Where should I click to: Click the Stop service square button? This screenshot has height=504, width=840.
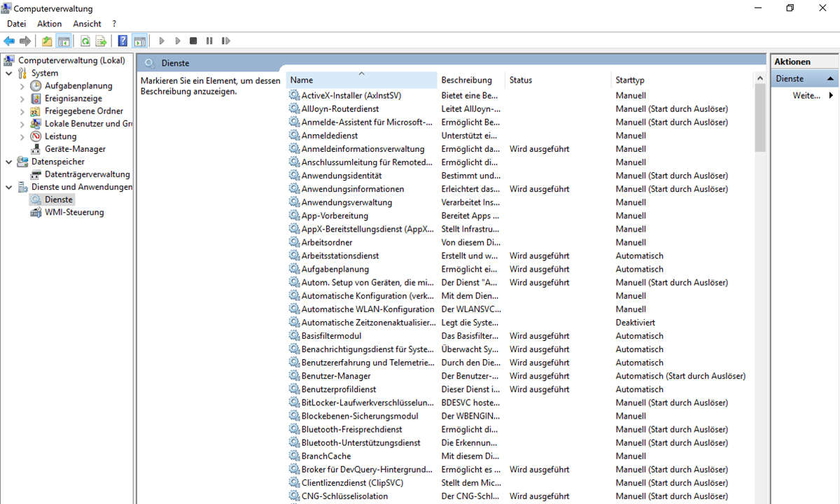tap(193, 41)
